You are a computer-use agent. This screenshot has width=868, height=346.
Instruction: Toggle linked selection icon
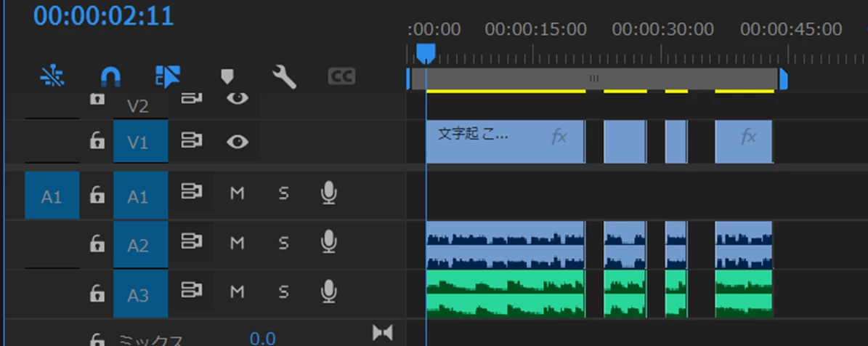(x=168, y=76)
